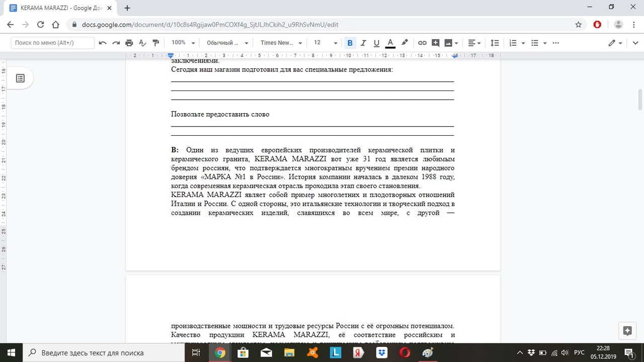
Task: Click the Explore button at page corner
Action: 627,330
